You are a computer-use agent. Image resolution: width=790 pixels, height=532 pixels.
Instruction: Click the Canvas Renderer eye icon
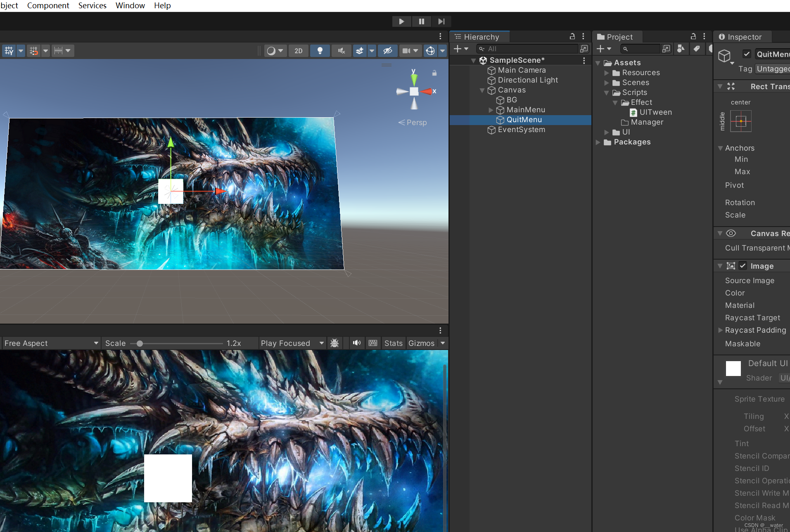pyautogui.click(x=731, y=233)
